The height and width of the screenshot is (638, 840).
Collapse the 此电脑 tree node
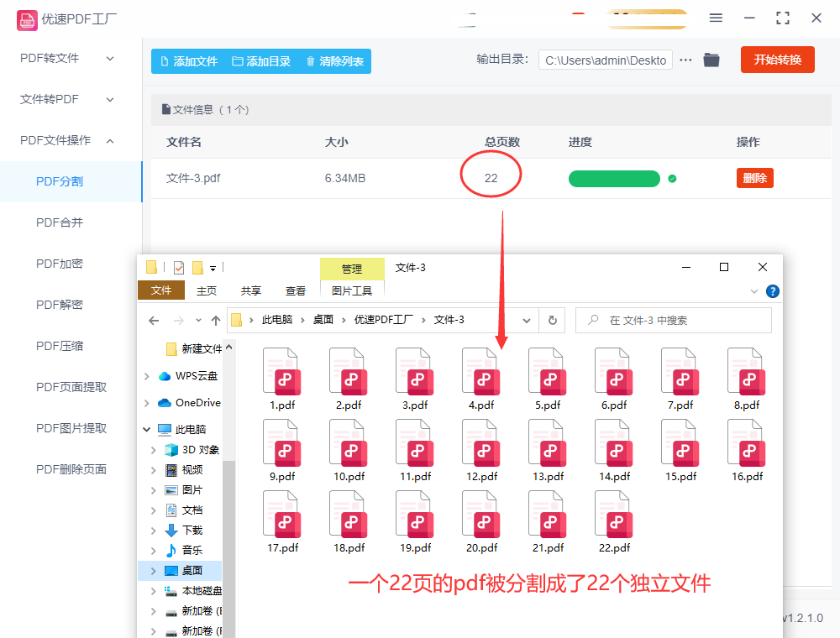[147, 429]
